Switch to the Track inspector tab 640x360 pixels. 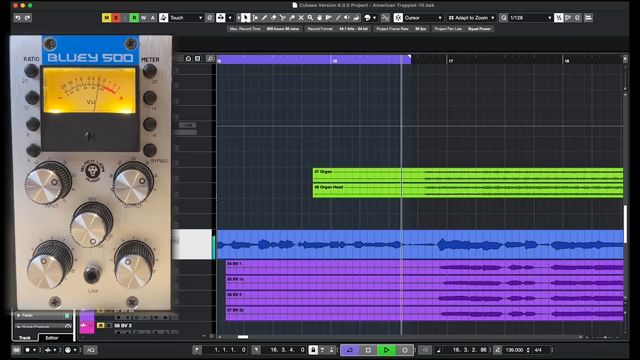pos(25,338)
